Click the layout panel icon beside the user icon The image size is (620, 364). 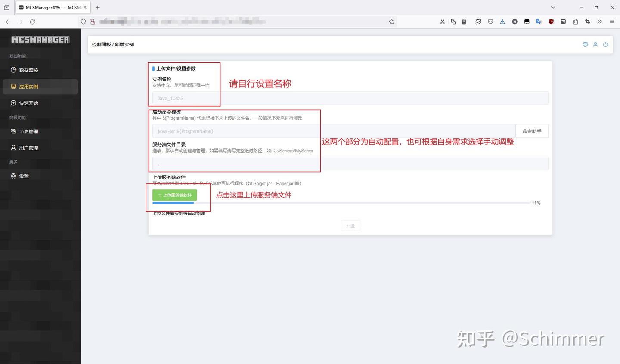585,44
